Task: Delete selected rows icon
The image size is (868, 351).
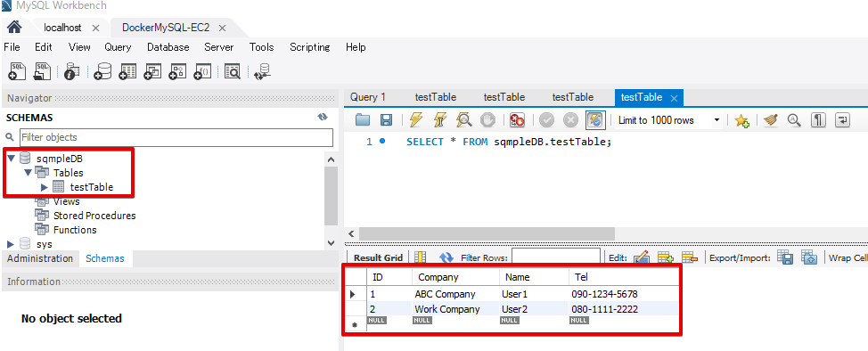Action: [689, 257]
